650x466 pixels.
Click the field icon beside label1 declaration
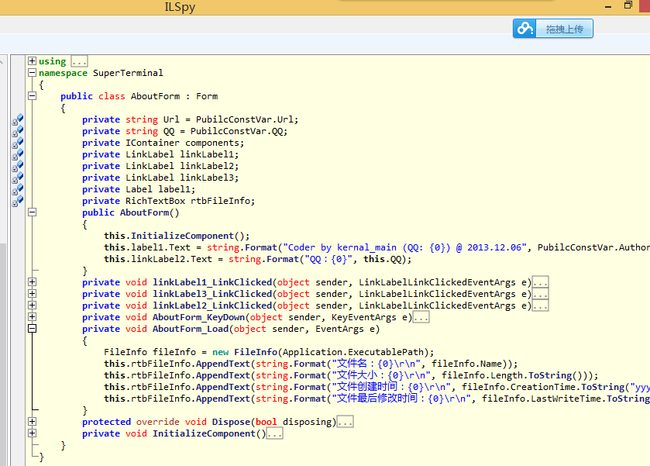17,189
